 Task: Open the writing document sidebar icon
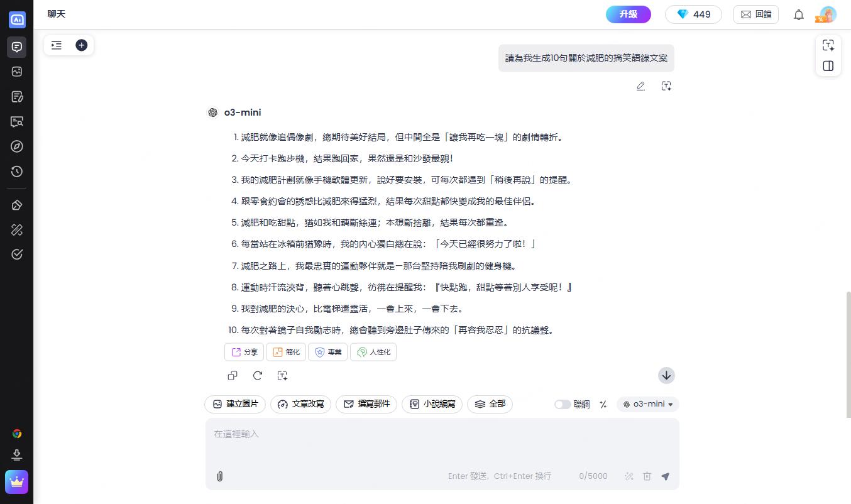tap(17, 97)
